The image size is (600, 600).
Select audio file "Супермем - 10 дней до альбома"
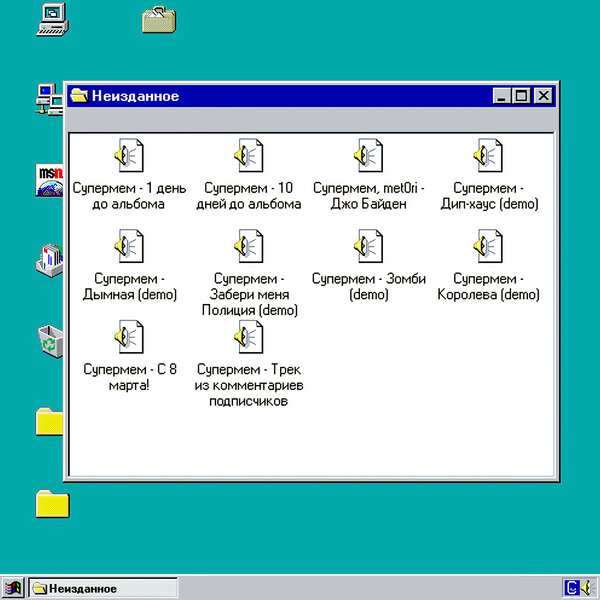pos(248,157)
